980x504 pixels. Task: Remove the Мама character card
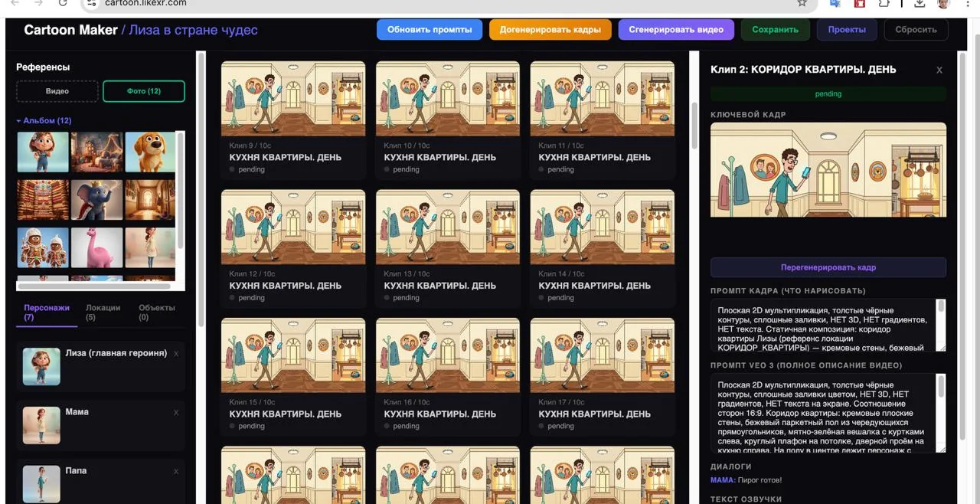tap(176, 412)
